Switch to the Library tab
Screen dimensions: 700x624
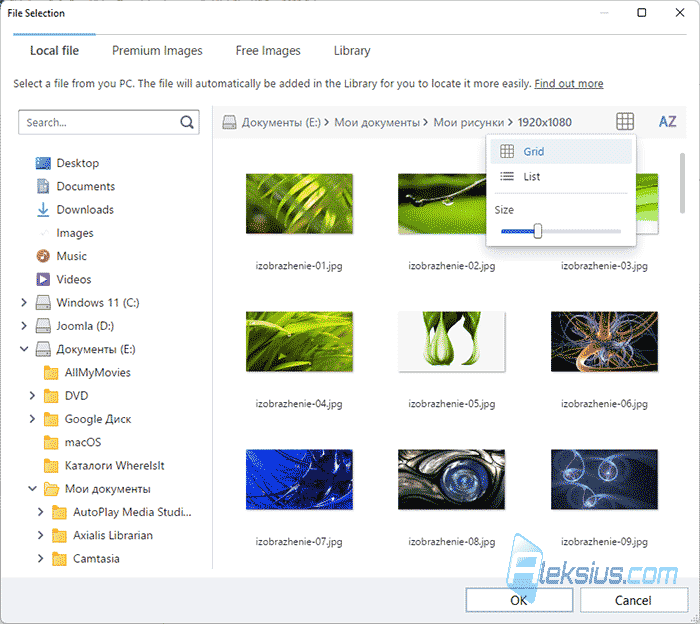point(352,51)
